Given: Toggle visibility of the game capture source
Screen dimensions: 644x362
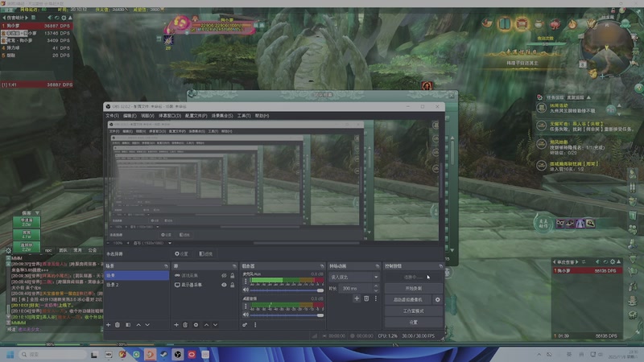Looking at the screenshot, I should (x=224, y=275).
